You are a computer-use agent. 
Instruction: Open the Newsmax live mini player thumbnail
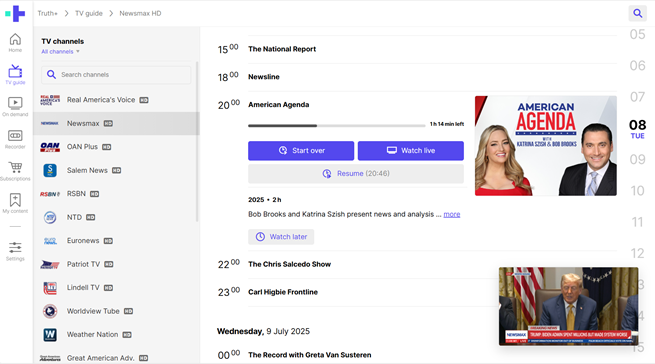pyautogui.click(x=568, y=306)
